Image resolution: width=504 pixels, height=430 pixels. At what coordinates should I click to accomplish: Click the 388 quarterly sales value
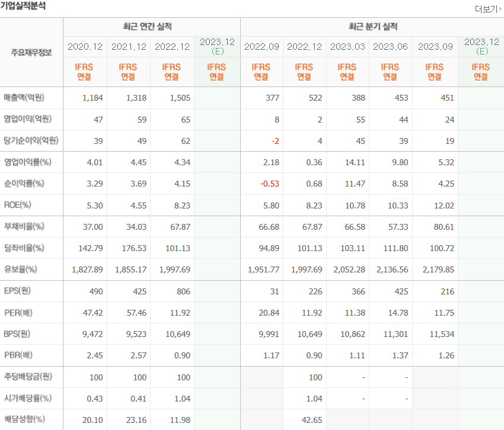pyautogui.click(x=358, y=98)
